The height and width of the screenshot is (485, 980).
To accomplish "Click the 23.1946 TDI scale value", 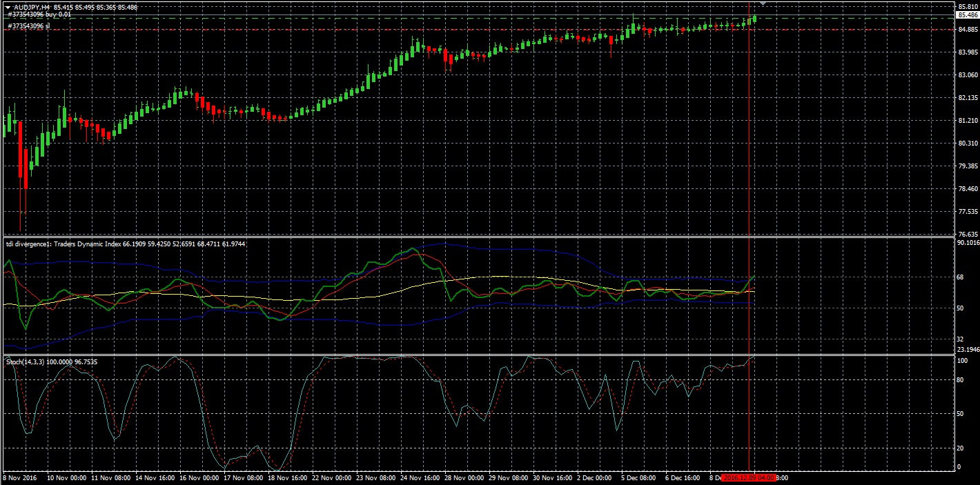I will click(968, 350).
